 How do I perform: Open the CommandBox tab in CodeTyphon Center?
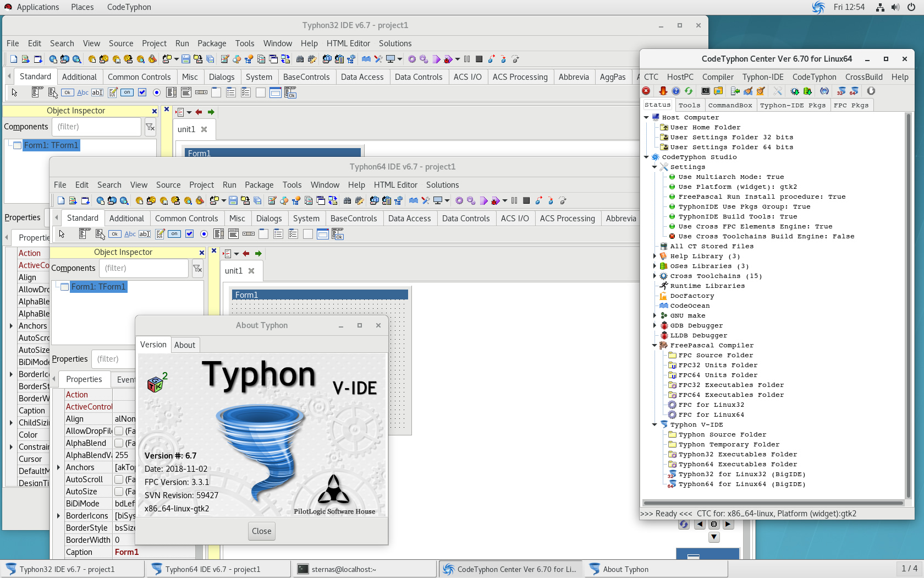tap(730, 105)
